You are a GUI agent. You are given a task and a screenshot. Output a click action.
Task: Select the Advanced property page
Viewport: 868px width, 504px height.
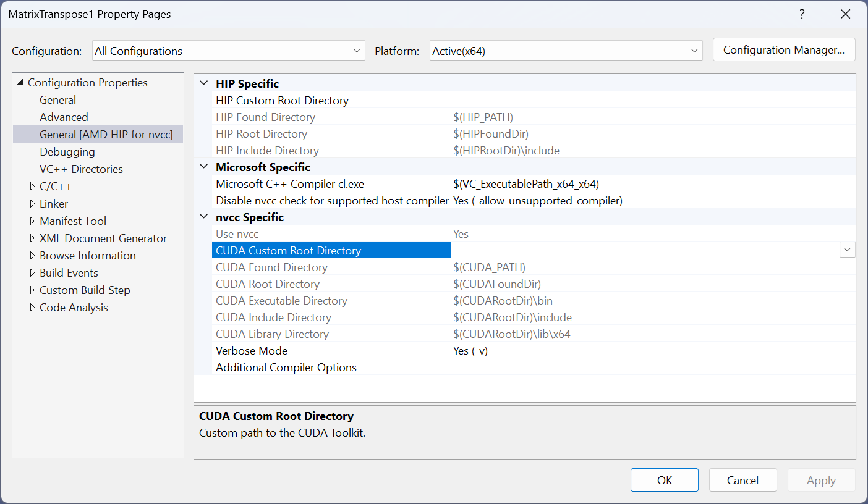(x=64, y=117)
